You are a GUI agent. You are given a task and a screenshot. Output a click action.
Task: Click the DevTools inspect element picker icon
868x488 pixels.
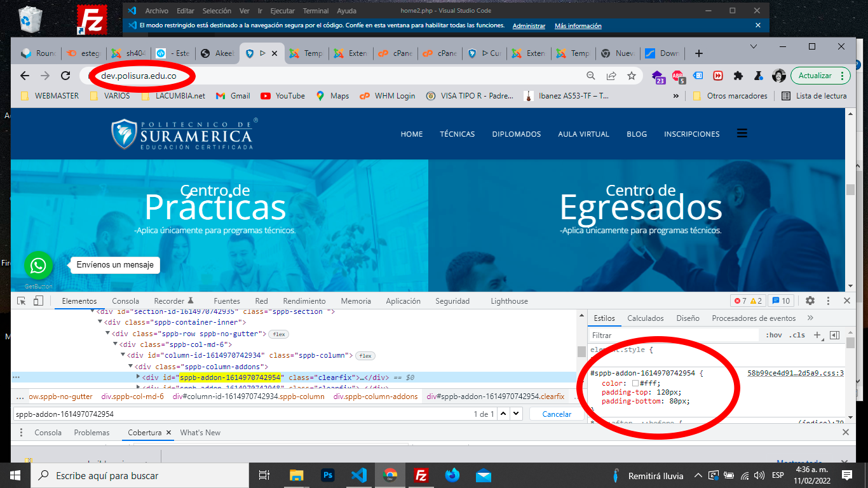(21, 301)
